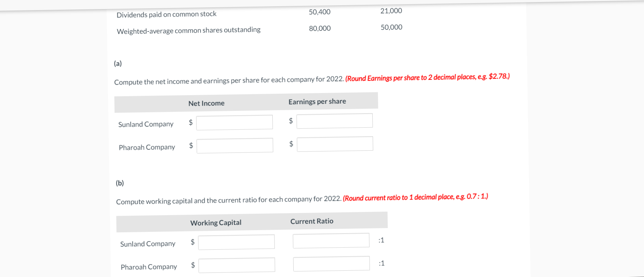This screenshot has width=644, height=277.
Task: Select the Earnings per share box for Pharoah
Action: pos(335,143)
